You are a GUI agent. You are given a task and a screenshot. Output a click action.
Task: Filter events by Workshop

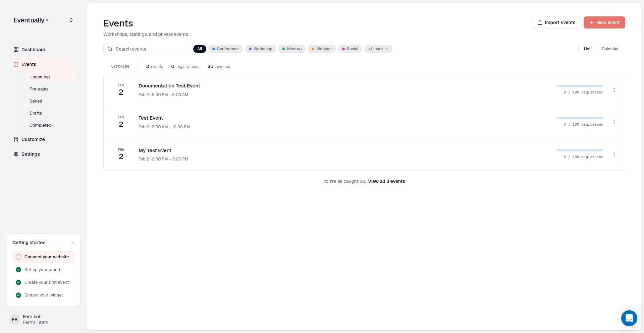[x=261, y=49]
